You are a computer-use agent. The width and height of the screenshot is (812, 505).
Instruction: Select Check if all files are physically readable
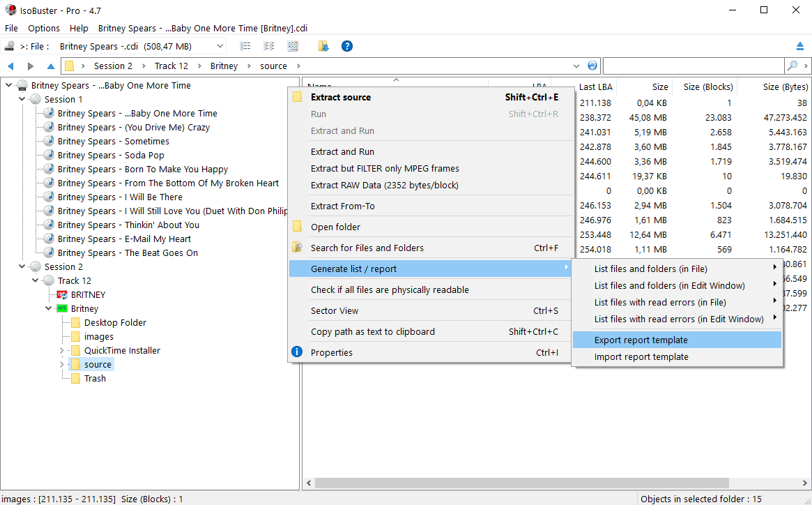click(430, 290)
